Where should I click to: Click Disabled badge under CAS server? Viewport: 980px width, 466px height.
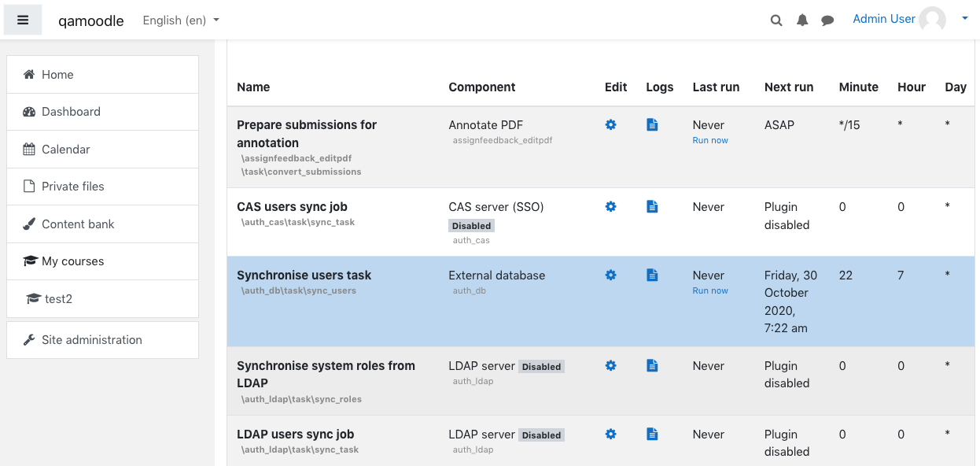[472, 226]
